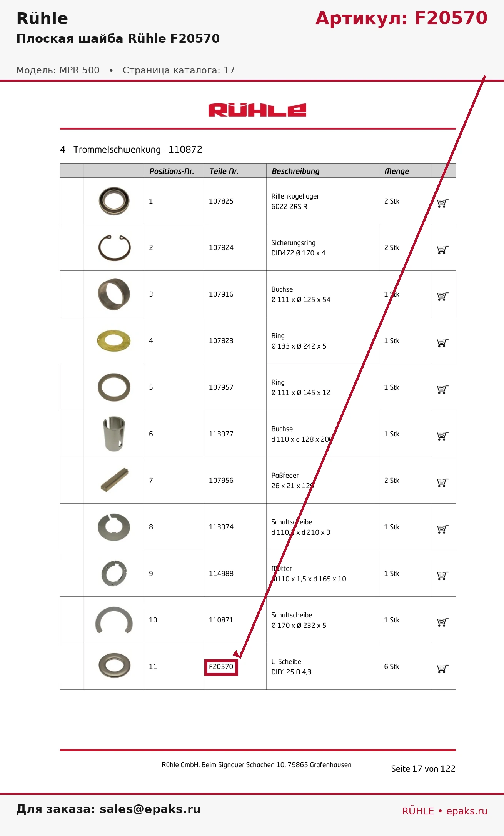Click cart icon for Paßfeder 107956
Screen dimensions: 504x836
pyautogui.click(x=443, y=482)
